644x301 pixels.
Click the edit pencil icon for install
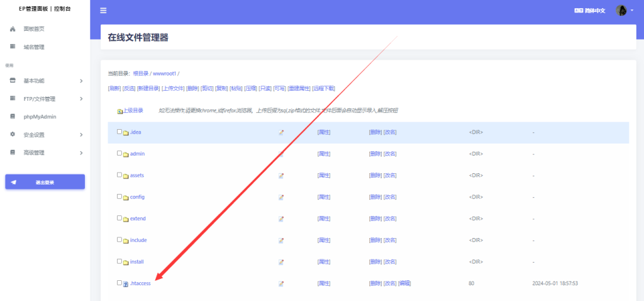coord(281,262)
